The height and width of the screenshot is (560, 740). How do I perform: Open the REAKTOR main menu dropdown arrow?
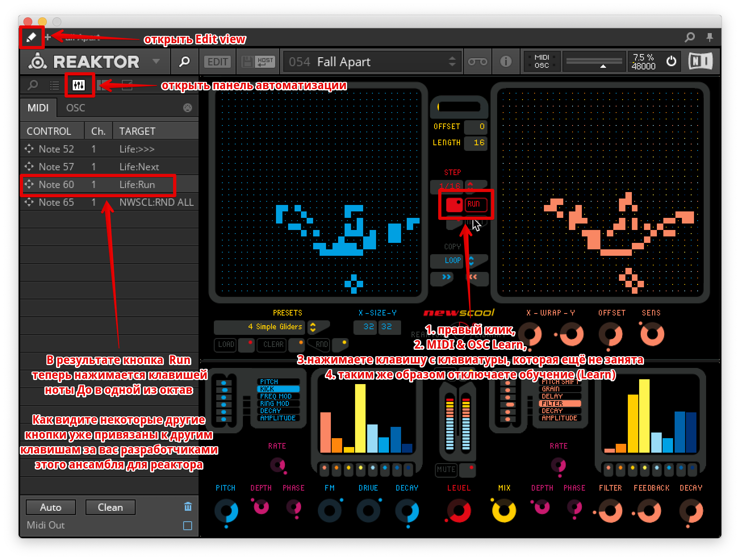[x=156, y=61]
